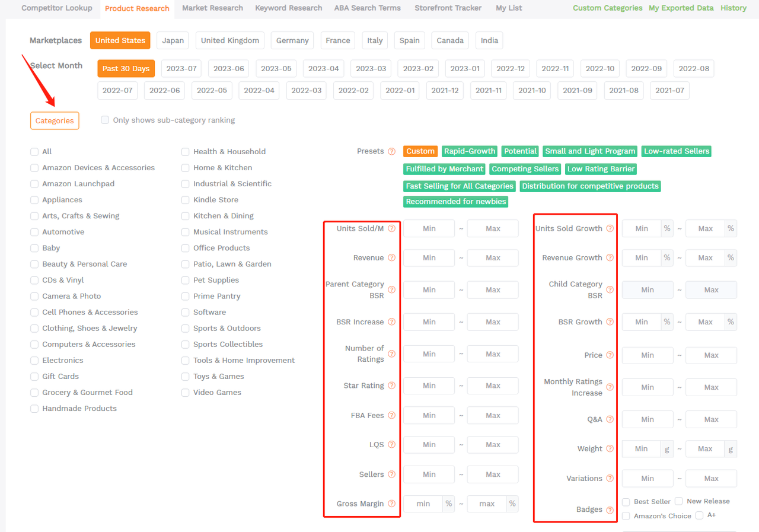Image resolution: width=759 pixels, height=532 pixels.
Task: Enable the Best Seller badge checkbox
Action: coord(626,502)
